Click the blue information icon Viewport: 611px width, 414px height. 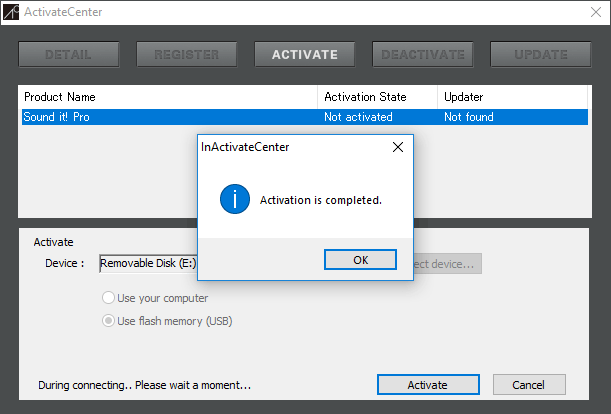point(235,199)
